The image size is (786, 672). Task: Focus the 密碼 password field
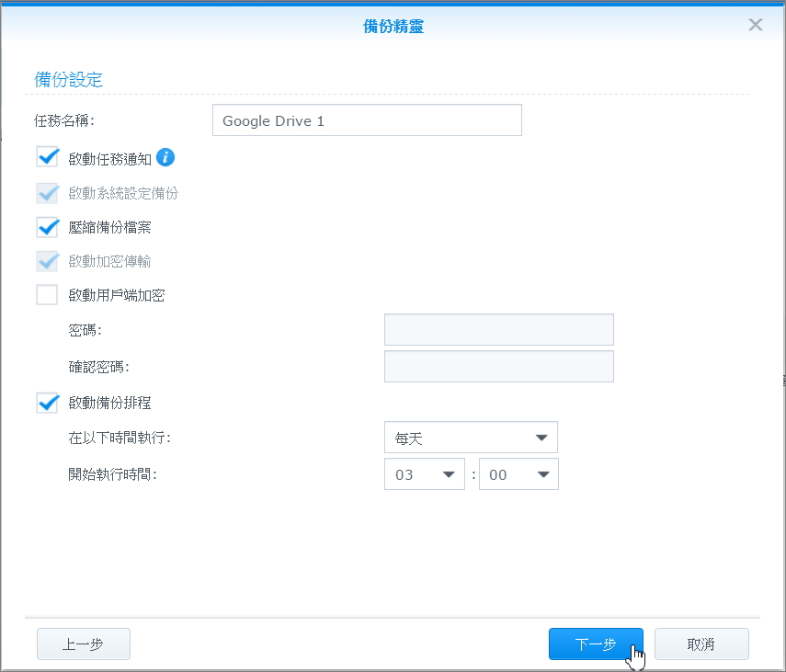coord(499,330)
